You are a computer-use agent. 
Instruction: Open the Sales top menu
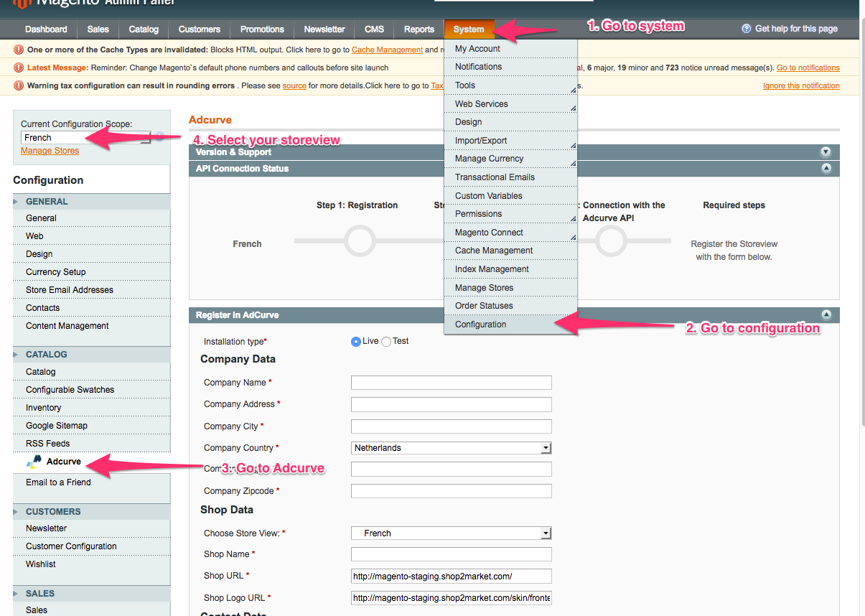click(98, 29)
